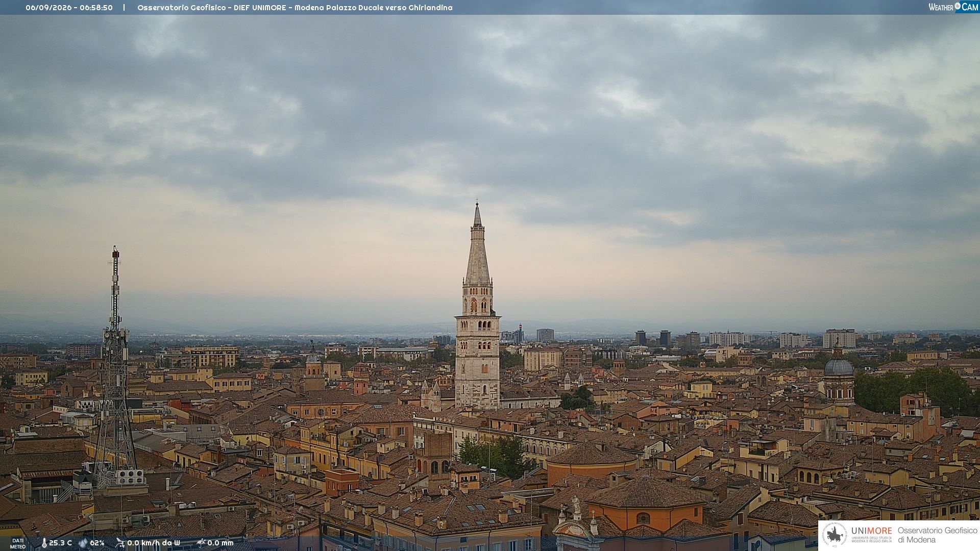Click the UNIMORE wordmark text
Screen dimensions: 980x551
[872, 531]
